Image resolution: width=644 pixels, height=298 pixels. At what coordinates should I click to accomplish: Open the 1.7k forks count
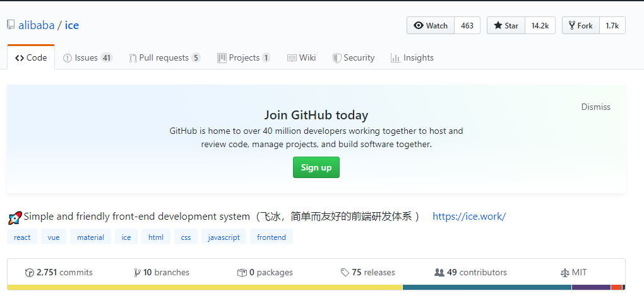(x=612, y=25)
